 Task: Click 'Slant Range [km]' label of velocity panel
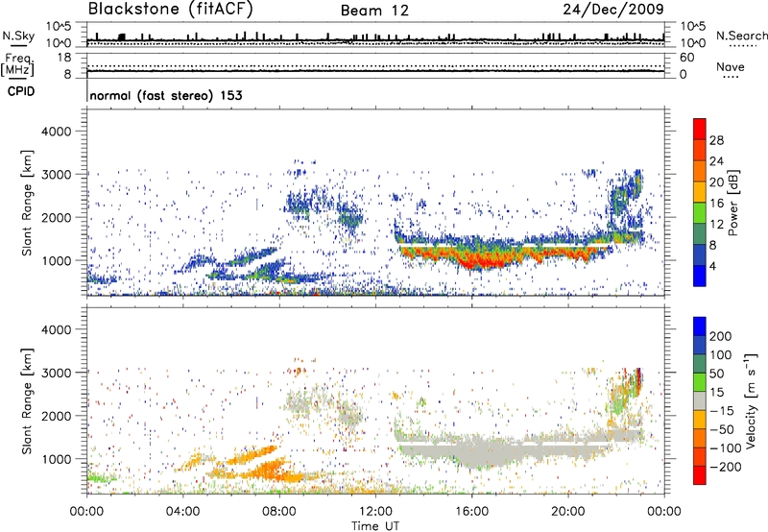[27, 401]
